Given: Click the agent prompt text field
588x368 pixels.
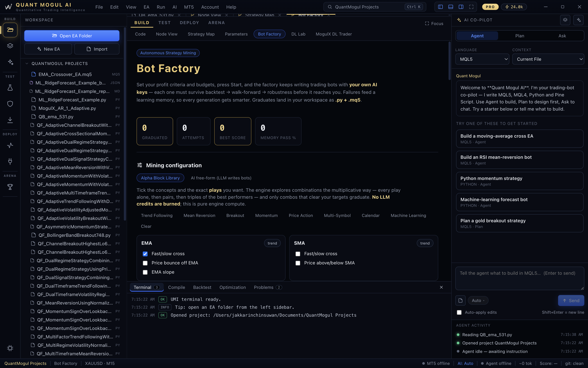Looking at the screenshot, I should [x=519, y=278].
